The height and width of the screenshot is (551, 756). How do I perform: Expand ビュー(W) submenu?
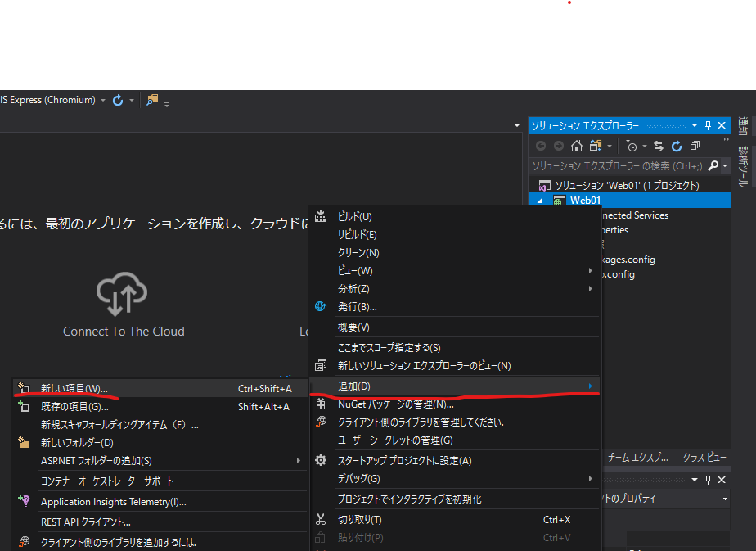[455, 271]
